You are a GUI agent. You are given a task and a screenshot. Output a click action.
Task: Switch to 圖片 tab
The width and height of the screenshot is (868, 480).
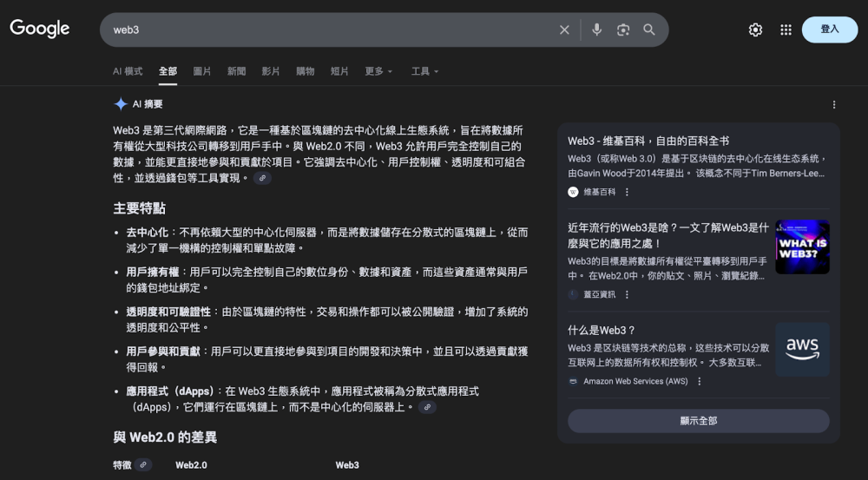coord(202,71)
